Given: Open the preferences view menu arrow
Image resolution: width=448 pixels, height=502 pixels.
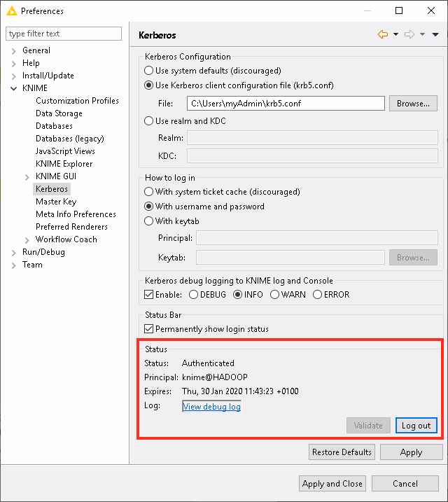Looking at the screenshot, I should tap(435, 34).
